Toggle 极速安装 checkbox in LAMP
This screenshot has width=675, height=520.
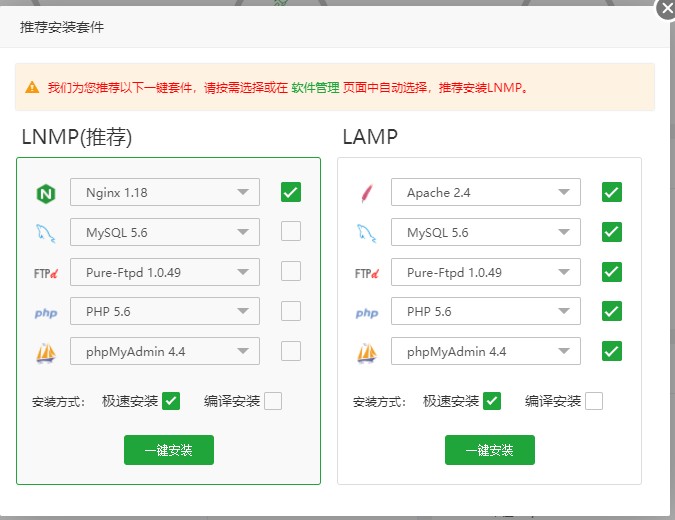(x=492, y=401)
